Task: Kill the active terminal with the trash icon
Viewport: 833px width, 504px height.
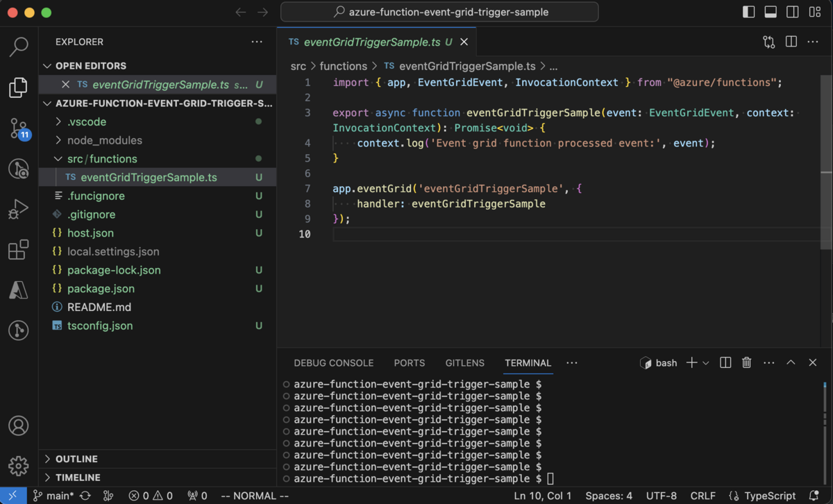Action: 746,362
